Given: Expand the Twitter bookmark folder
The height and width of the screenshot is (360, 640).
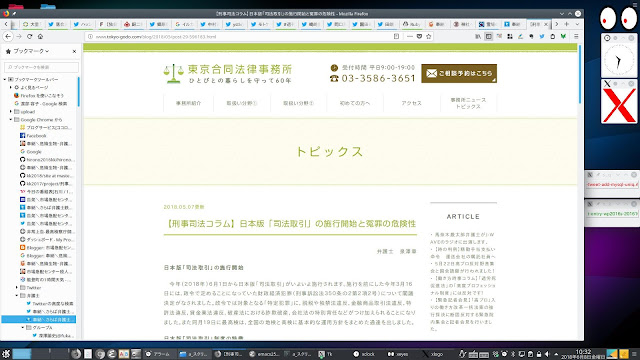Looking at the screenshot, I should (17, 288).
